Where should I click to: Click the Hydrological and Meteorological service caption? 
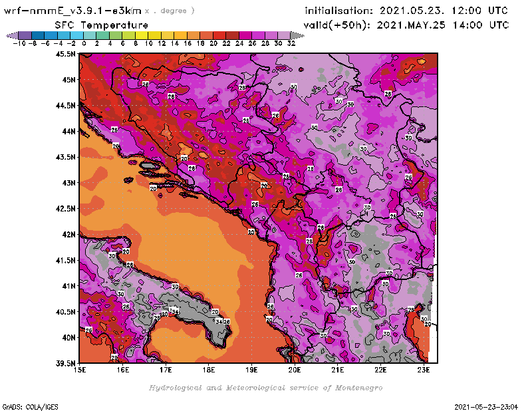[265, 388]
